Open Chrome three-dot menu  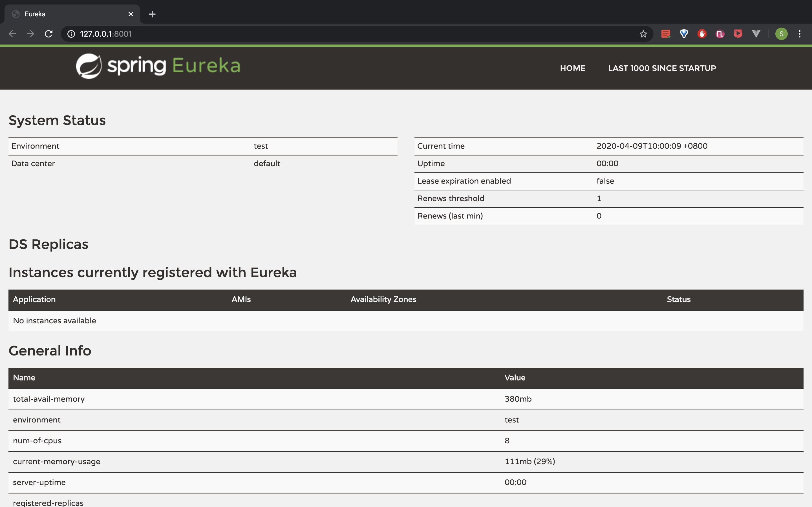pos(800,34)
